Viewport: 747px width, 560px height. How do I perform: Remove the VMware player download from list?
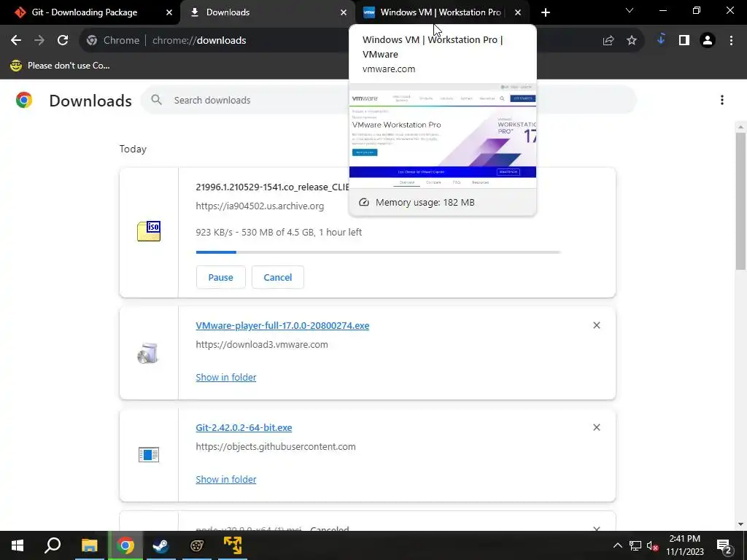click(x=597, y=325)
